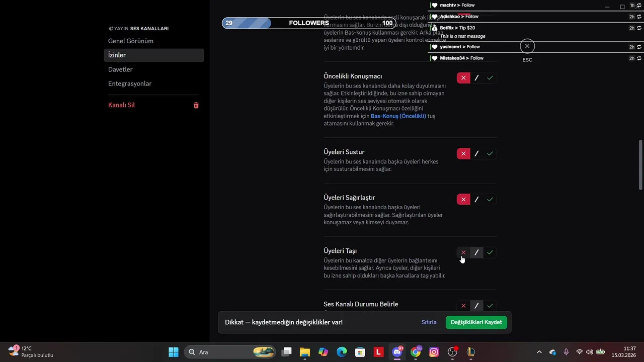The width and height of the screenshot is (644, 362).
Task: Open the weather widget showing 12°C
Action: (x=31, y=352)
